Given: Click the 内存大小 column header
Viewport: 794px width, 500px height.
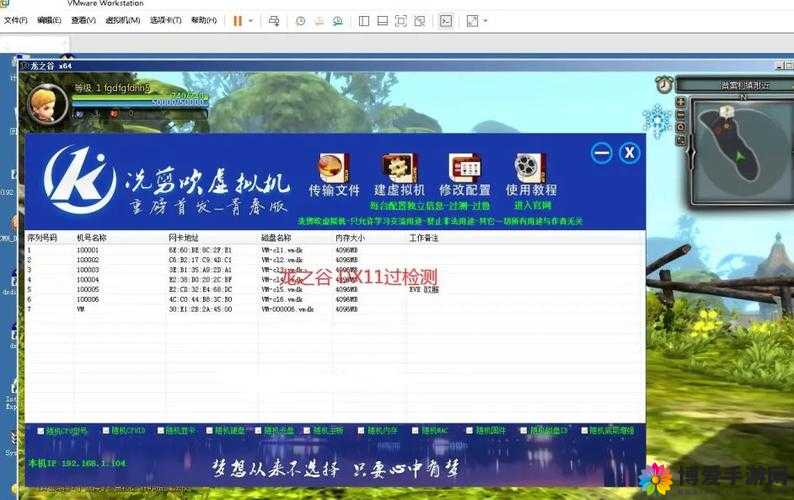Looking at the screenshot, I should [350, 238].
